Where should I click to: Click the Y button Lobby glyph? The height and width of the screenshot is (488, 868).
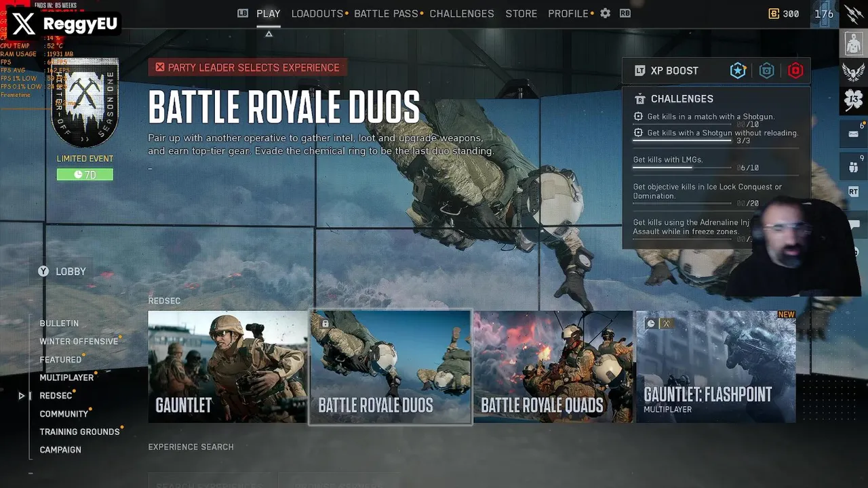point(43,271)
